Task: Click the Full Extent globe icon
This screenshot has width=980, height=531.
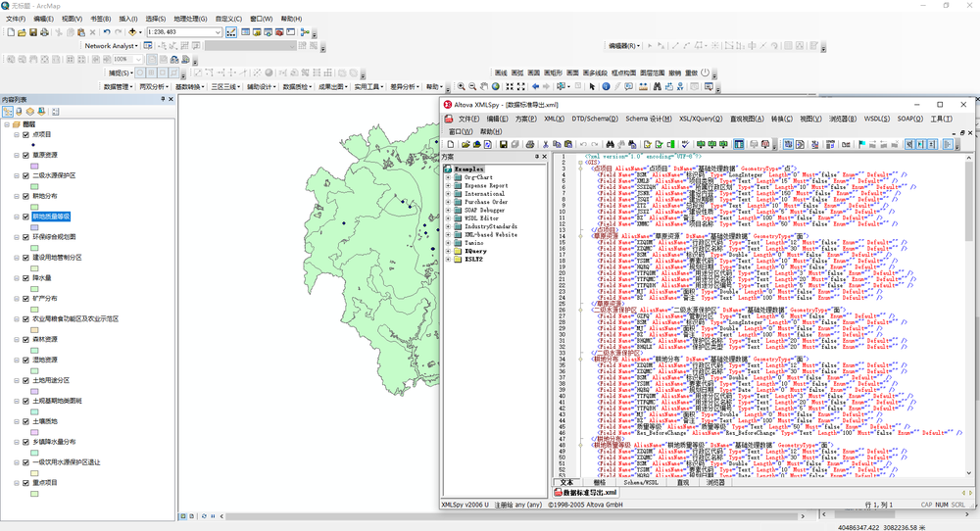Action: [x=496, y=86]
